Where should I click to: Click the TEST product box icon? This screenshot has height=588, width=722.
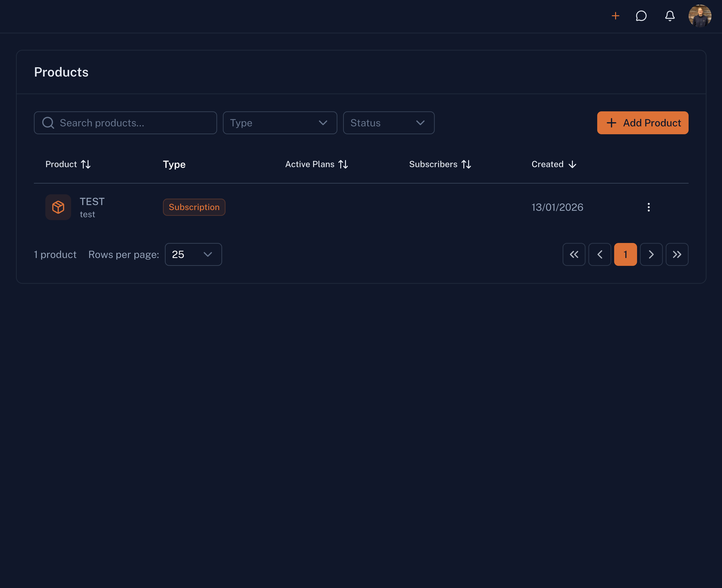tap(58, 207)
